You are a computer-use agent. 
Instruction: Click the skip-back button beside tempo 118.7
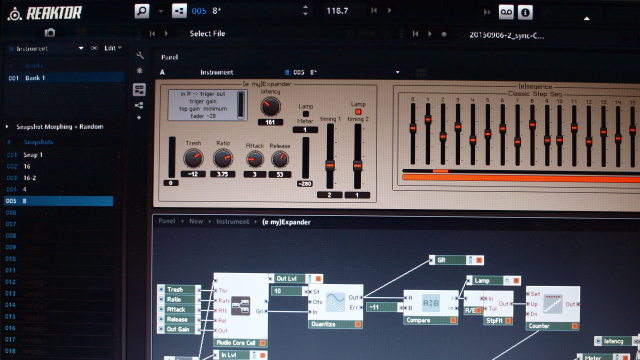pyautogui.click(x=374, y=11)
